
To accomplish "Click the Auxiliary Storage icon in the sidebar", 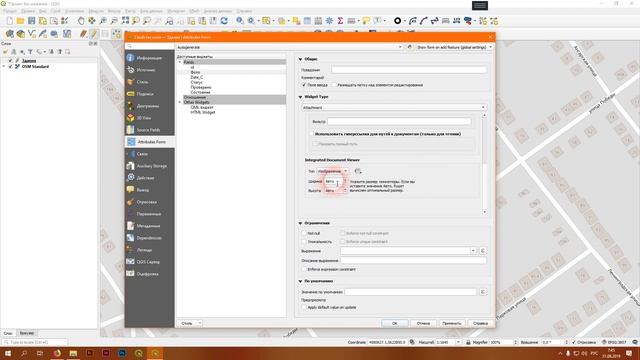I will coord(131,166).
